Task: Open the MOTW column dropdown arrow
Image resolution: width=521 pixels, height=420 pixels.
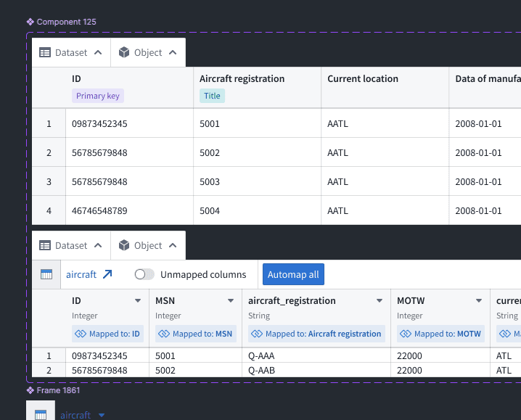Action: [479, 301]
